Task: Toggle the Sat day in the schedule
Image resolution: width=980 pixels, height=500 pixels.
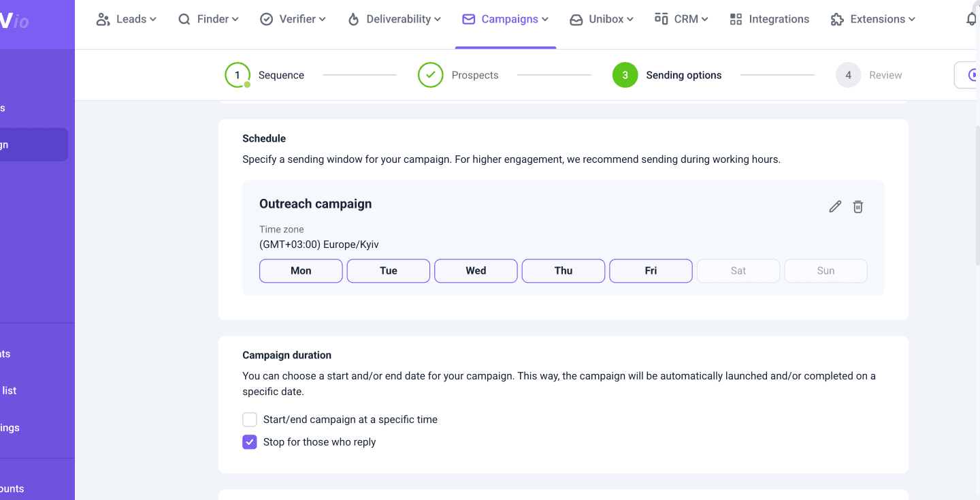Action: point(738,270)
